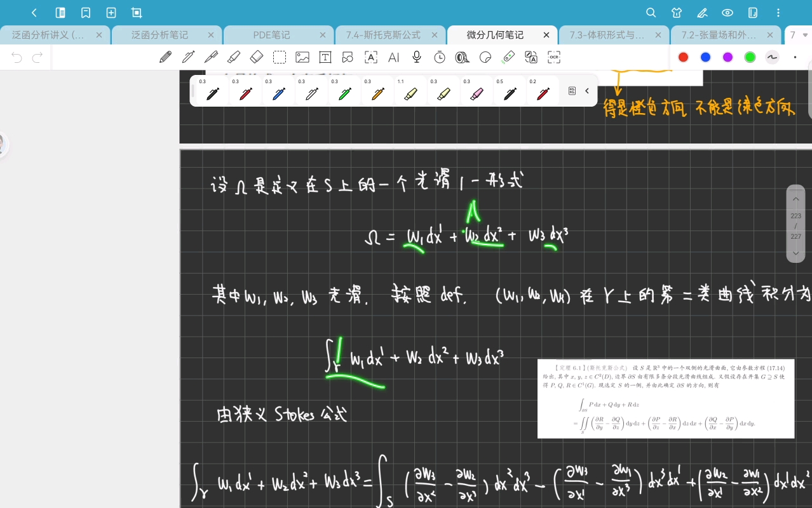Go back with the top-left arrow

[34, 13]
